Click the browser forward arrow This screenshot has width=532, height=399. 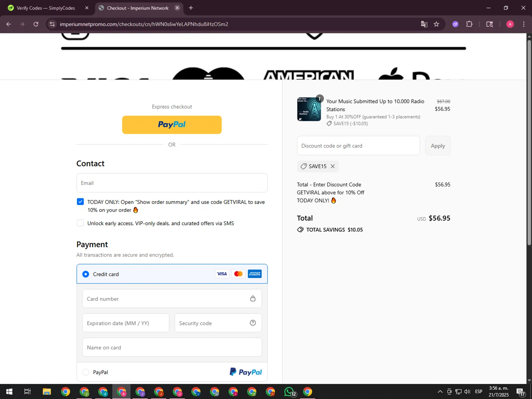point(22,24)
